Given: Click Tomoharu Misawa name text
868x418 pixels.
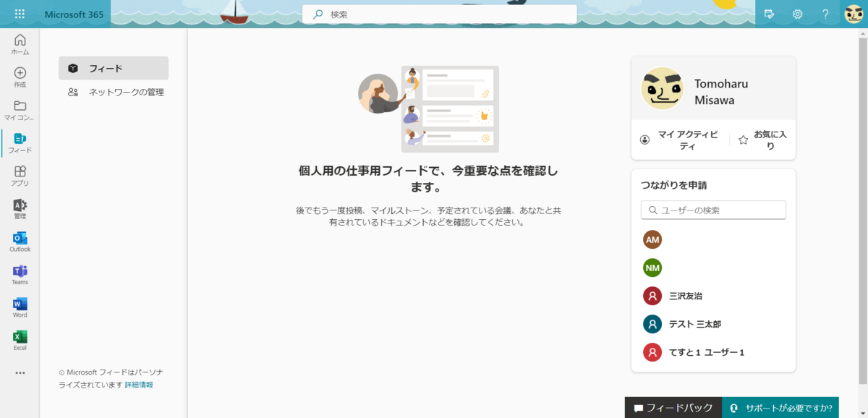Looking at the screenshot, I should (x=721, y=92).
